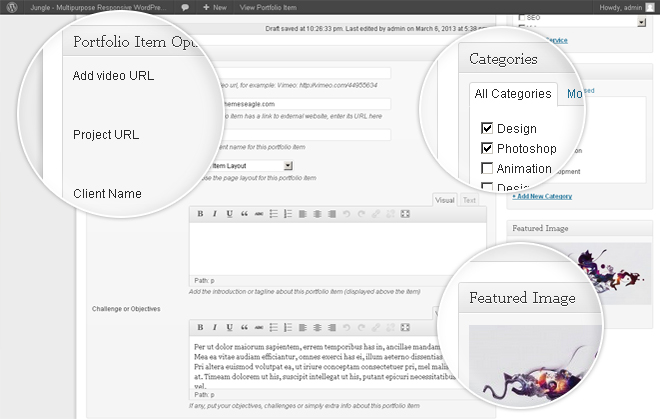Click the featured image thumbnail in the sidebar
The height and width of the screenshot is (419, 660).
click(610, 273)
